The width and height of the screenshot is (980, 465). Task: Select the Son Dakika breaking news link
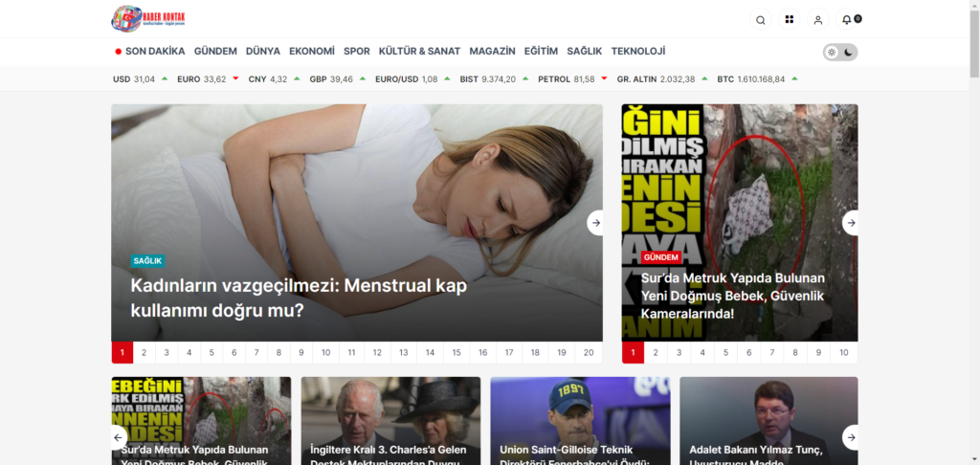pyautogui.click(x=150, y=52)
